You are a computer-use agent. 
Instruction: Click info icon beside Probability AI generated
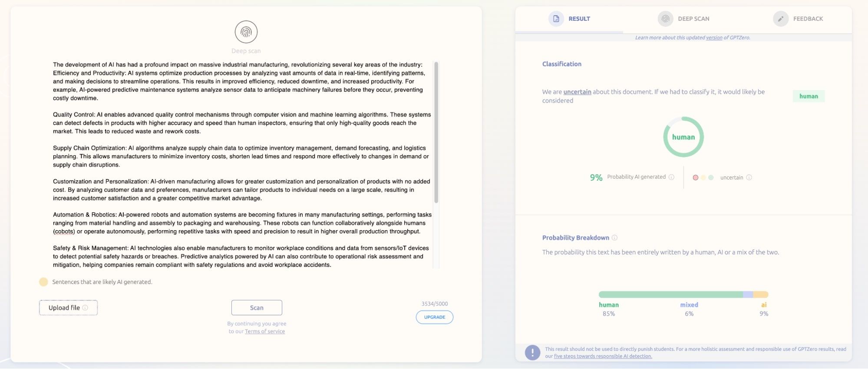671,177
